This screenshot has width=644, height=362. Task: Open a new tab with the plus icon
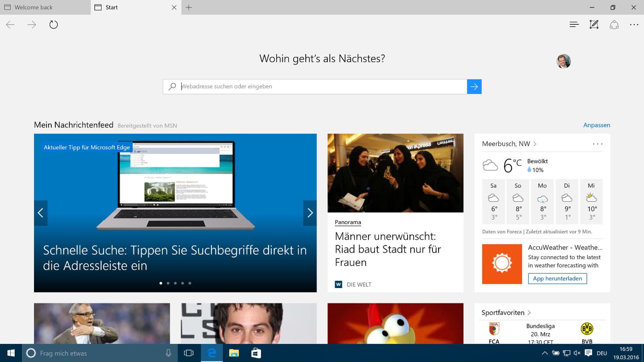tap(189, 7)
